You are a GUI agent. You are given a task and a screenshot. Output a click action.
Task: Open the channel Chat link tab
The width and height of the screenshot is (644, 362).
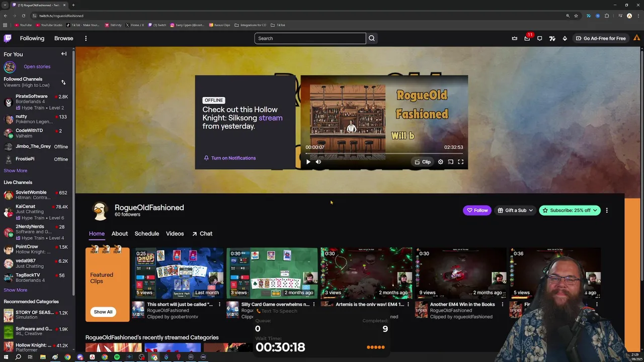click(202, 233)
